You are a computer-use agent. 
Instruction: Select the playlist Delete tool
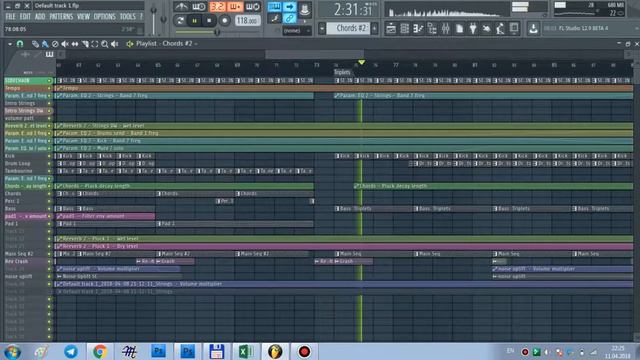pos(55,44)
